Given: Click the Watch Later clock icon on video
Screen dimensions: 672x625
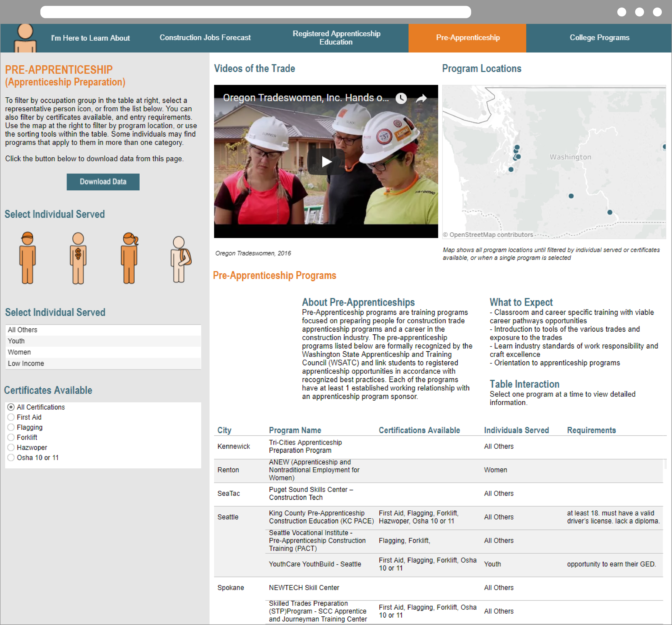Looking at the screenshot, I should [401, 98].
